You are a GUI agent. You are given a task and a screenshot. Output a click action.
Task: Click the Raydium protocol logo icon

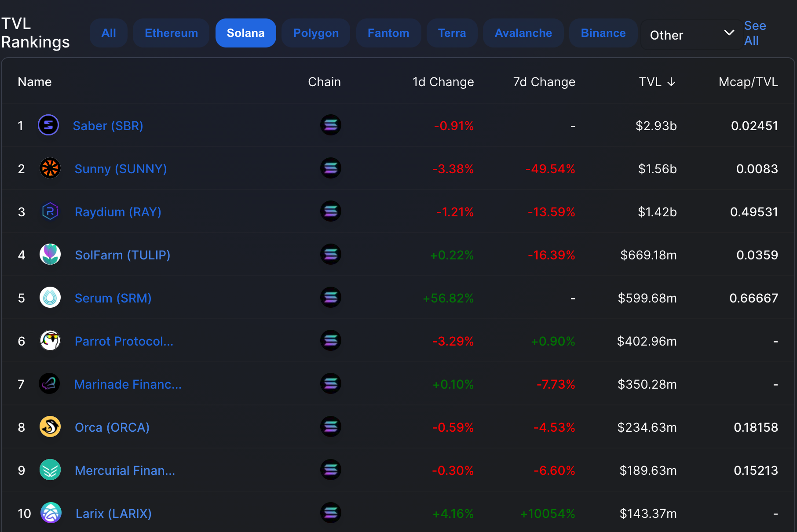[x=50, y=211]
